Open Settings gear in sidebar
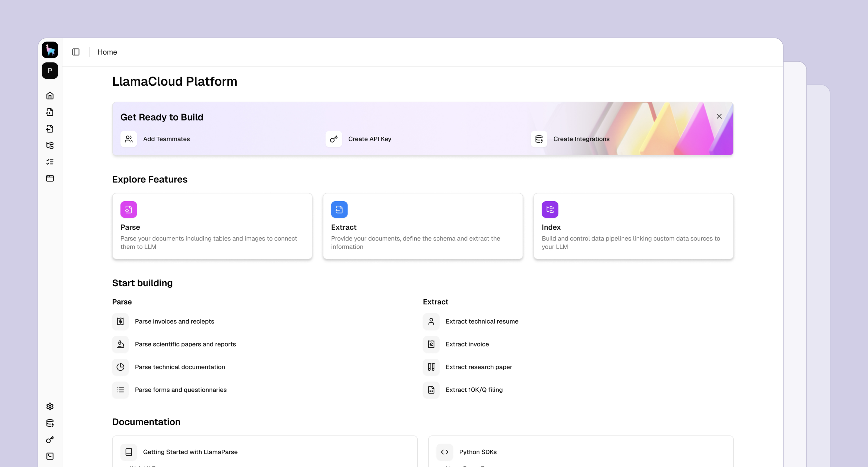Image resolution: width=868 pixels, height=467 pixels. click(50, 406)
